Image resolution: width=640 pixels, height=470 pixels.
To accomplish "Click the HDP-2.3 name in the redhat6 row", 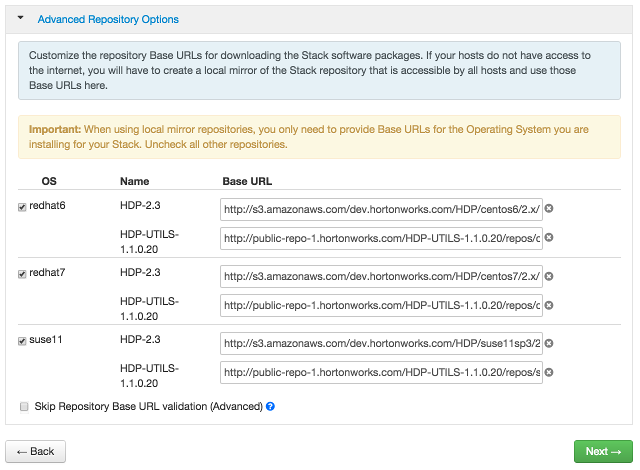I will 140,205.
